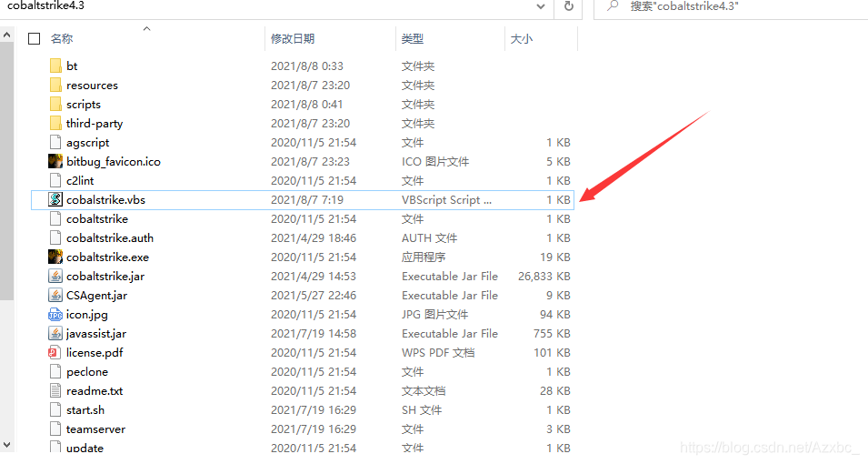This screenshot has width=868, height=464.
Task: Click the 26,833 KB size cell
Action: [x=544, y=276]
